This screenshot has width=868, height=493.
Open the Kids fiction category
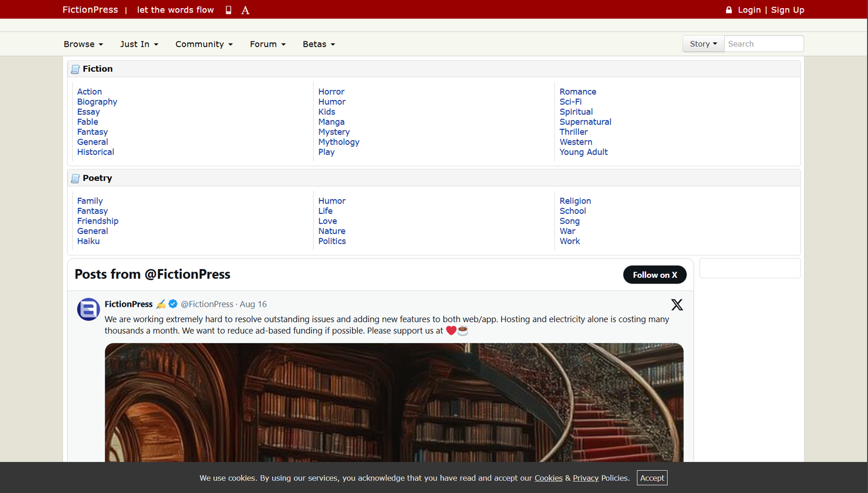point(327,112)
